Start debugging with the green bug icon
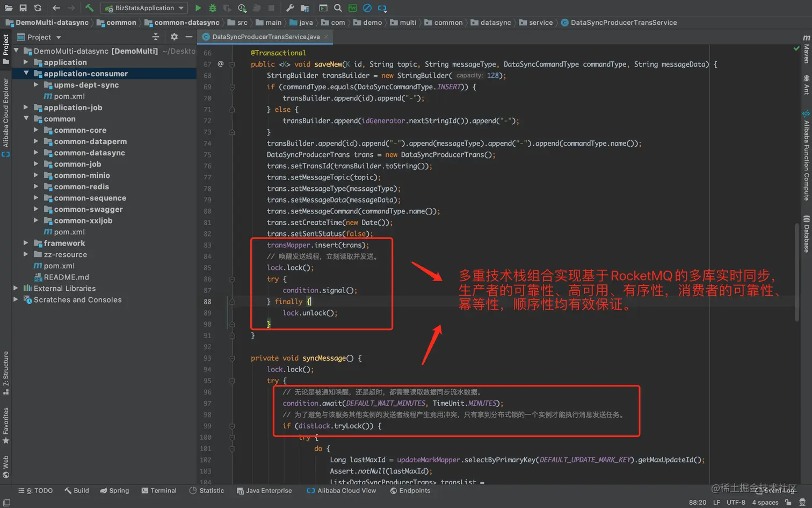 tap(213, 8)
